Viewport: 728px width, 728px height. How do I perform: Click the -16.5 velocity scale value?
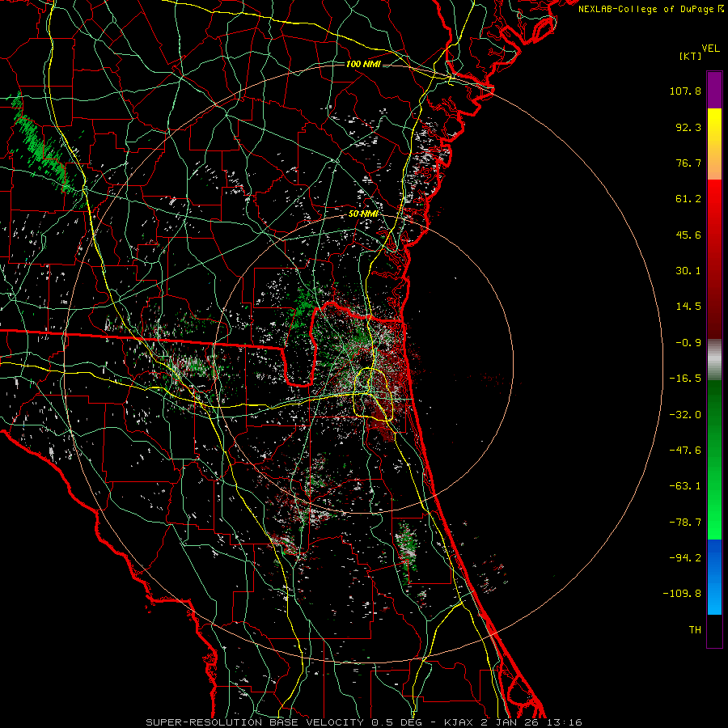[x=685, y=379]
